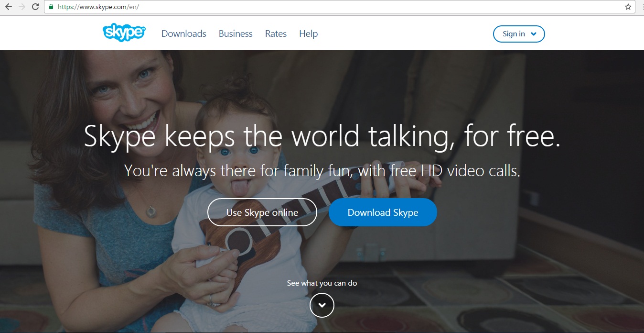Screen dimensions: 644x333
Task: Expand the Sign in dropdown arrow
Action: pyautogui.click(x=534, y=34)
